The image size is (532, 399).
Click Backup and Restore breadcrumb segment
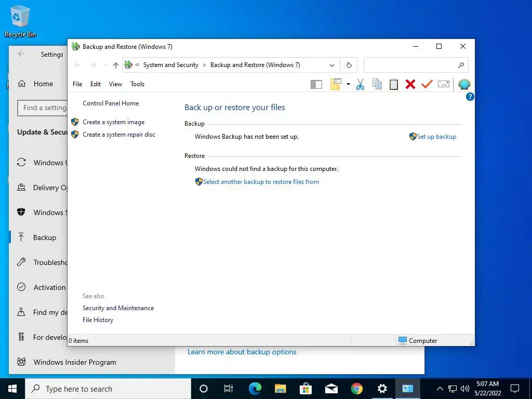tap(255, 65)
